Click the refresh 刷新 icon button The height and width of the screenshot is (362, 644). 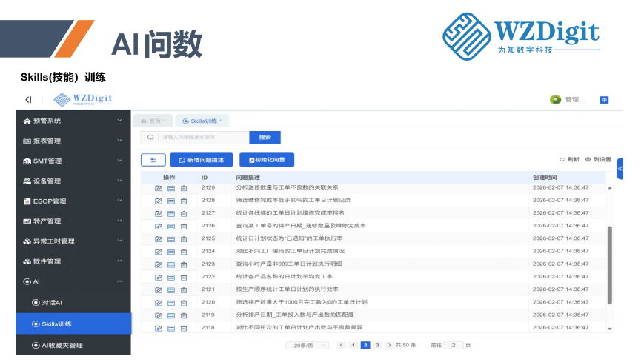(569, 160)
